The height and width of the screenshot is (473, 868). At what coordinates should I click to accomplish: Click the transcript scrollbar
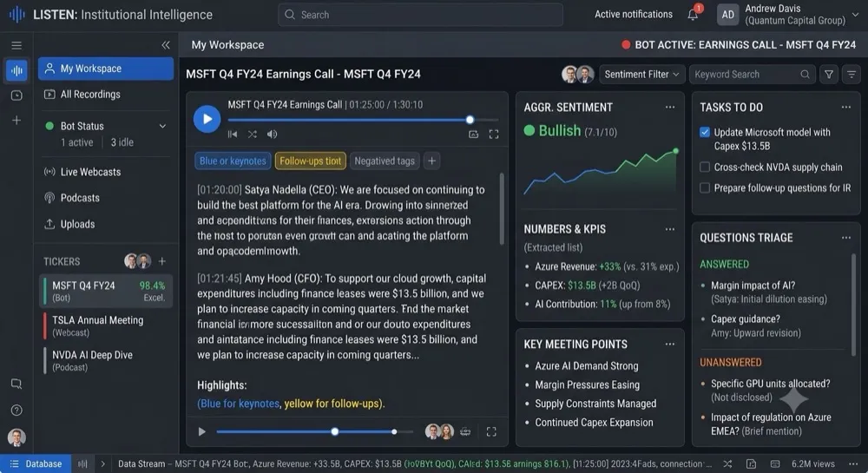pos(502,209)
